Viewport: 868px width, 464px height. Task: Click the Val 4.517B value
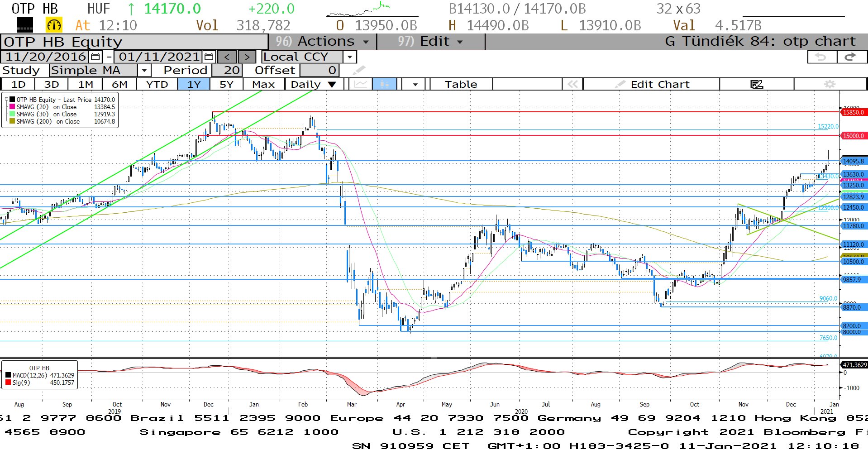(x=738, y=25)
